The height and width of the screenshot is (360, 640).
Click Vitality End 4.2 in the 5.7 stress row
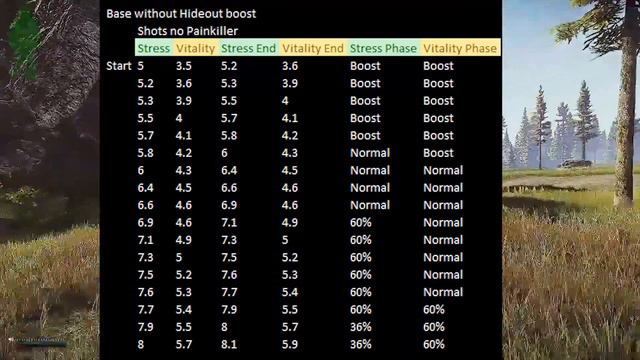[x=290, y=136]
